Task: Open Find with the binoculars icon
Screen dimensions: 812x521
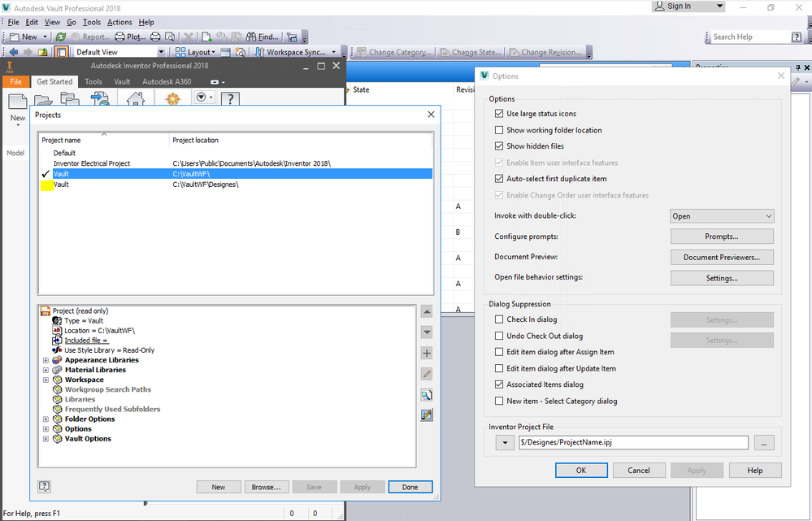Action: [x=251, y=37]
